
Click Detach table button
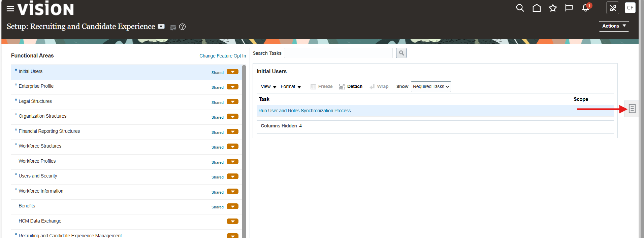click(351, 87)
